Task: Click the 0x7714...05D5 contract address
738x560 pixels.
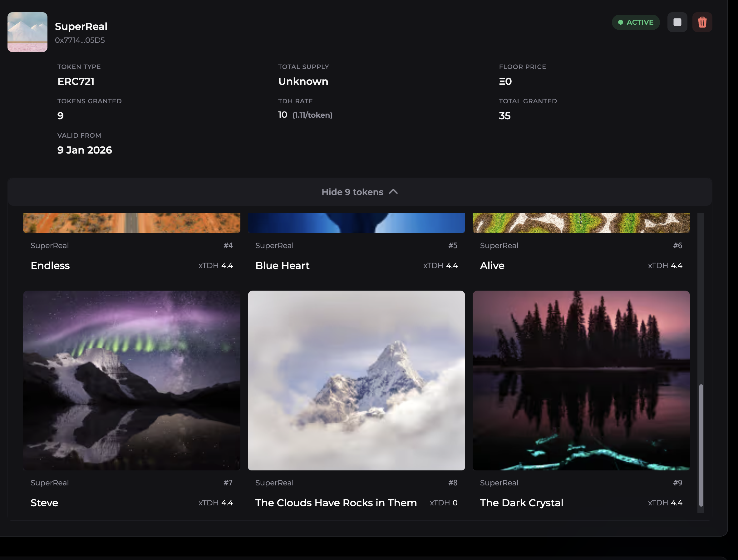Action: [80, 40]
